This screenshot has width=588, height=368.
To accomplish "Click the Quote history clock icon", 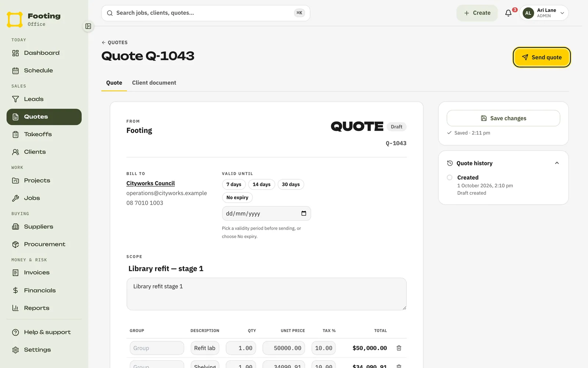I will click(450, 163).
